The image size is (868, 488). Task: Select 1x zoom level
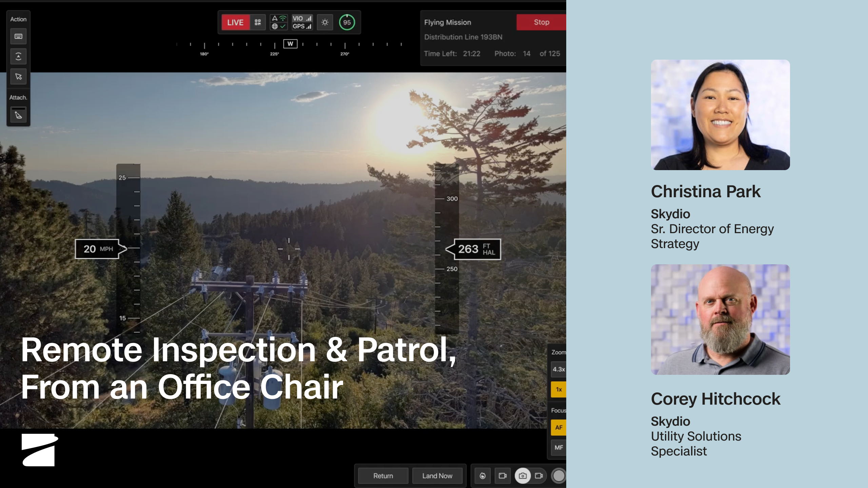point(558,390)
